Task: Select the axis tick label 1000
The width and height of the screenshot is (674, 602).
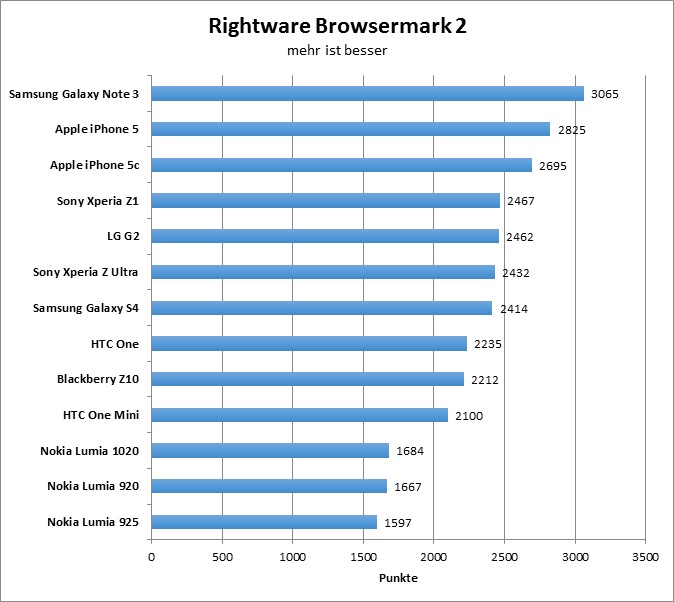Action: pos(293,557)
